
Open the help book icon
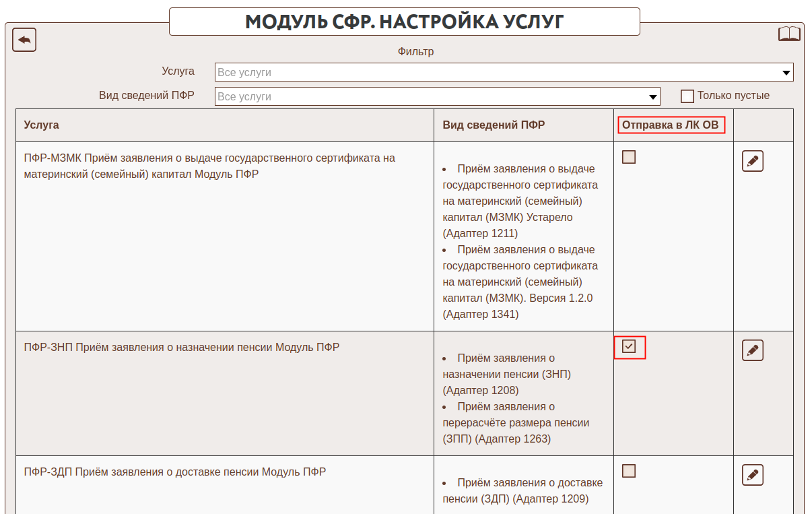(x=789, y=34)
